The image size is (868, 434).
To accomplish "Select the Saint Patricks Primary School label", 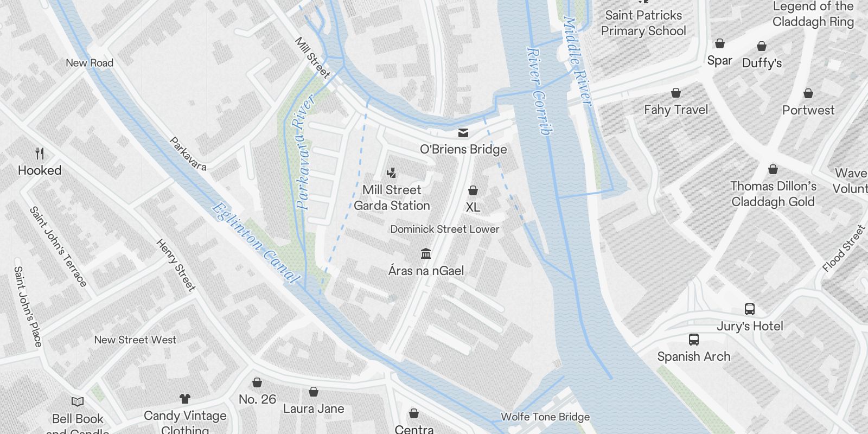I will coord(643,23).
